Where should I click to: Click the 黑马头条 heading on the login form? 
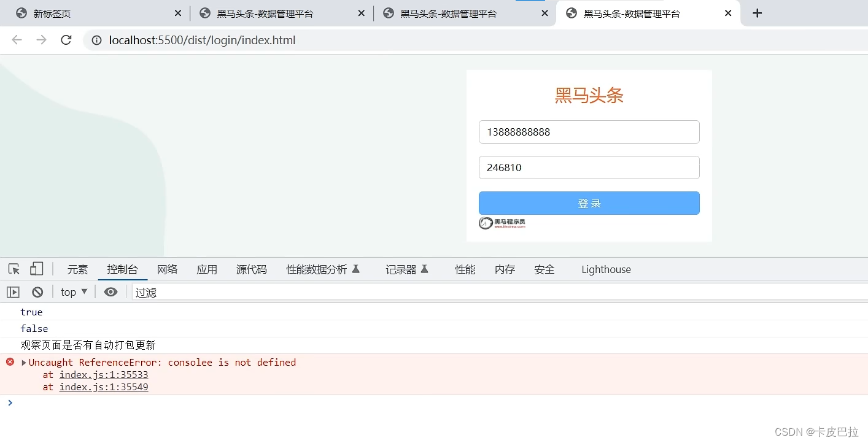tap(589, 95)
